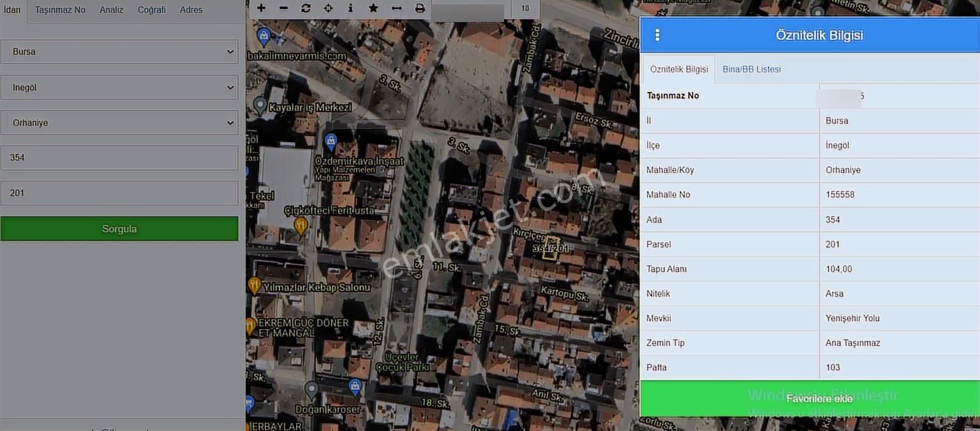Screen dimensions: 980x431
Task: Click the refresh map icon
Action: (x=306, y=9)
